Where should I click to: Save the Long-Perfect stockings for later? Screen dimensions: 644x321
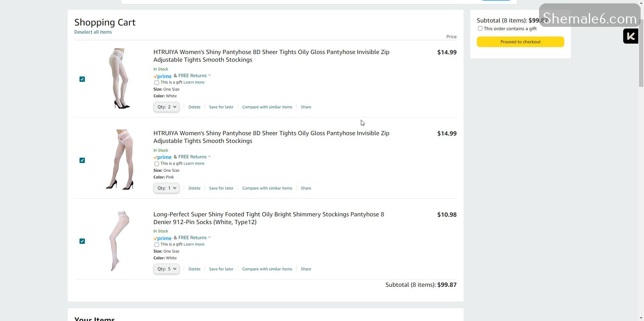click(x=221, y=269)
